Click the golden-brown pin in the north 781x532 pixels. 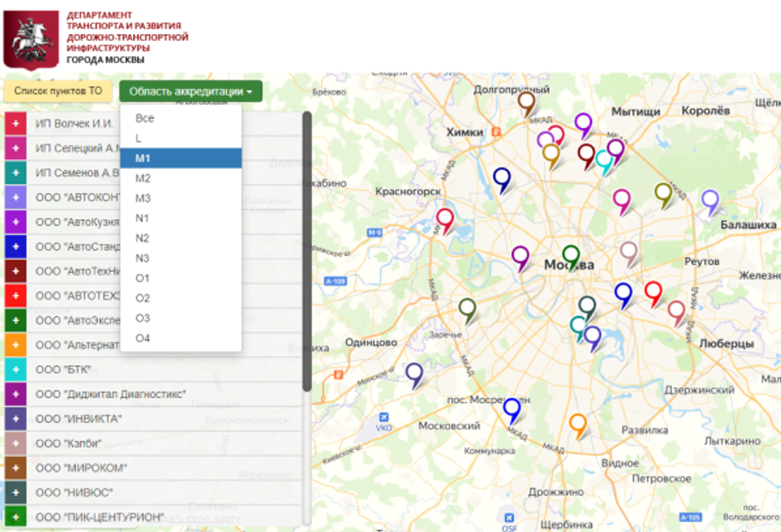pyautogui.click(x=551, y=155)
